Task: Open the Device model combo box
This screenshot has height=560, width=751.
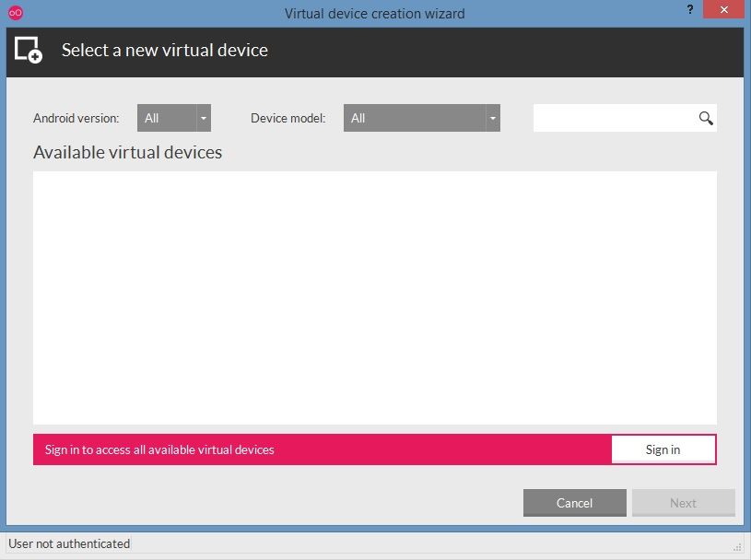Action: pyautogui.click(x=415, y=118)
